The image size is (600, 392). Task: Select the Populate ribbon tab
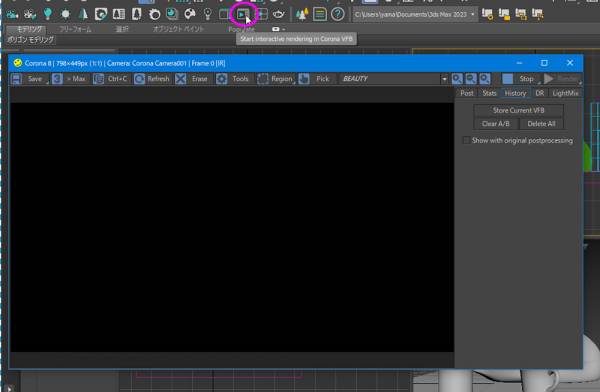(241, 29)
